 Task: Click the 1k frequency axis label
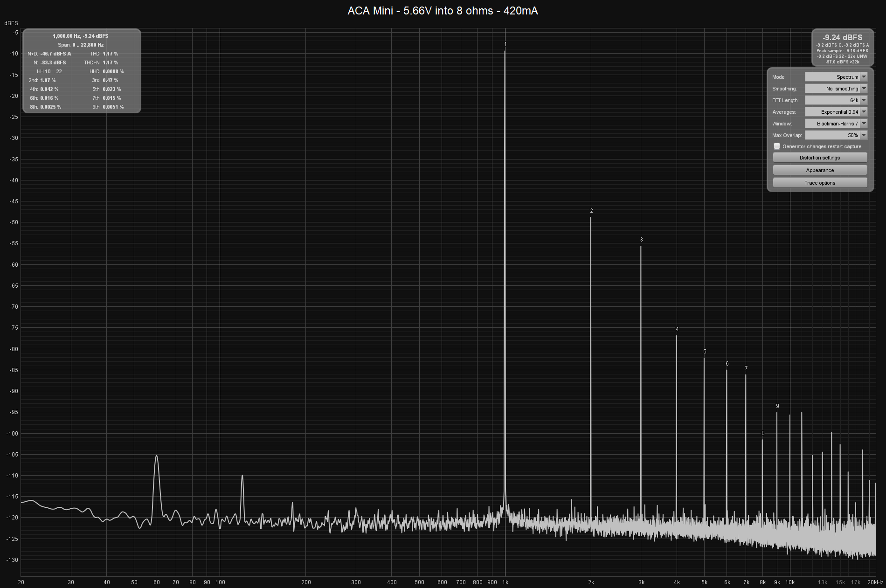point(505,582)
